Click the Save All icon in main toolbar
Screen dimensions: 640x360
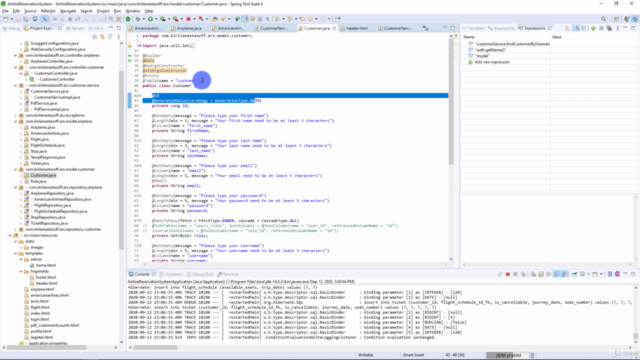26,19
